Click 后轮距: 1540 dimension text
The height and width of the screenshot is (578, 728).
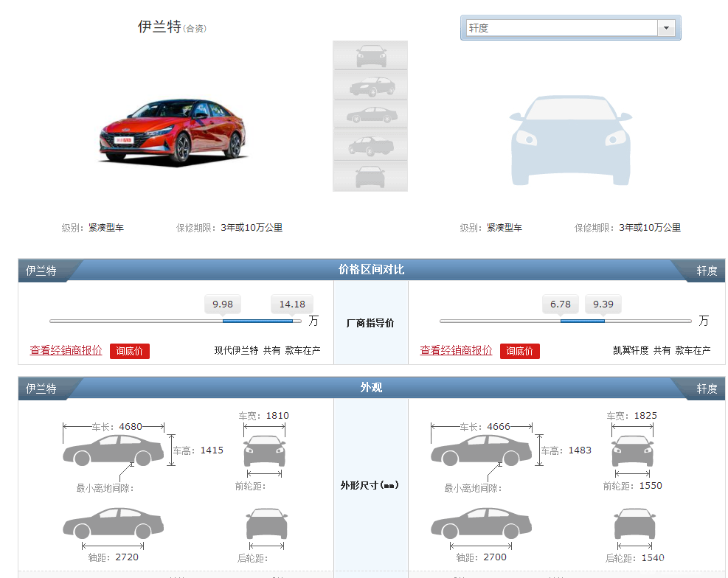(634, 558)
